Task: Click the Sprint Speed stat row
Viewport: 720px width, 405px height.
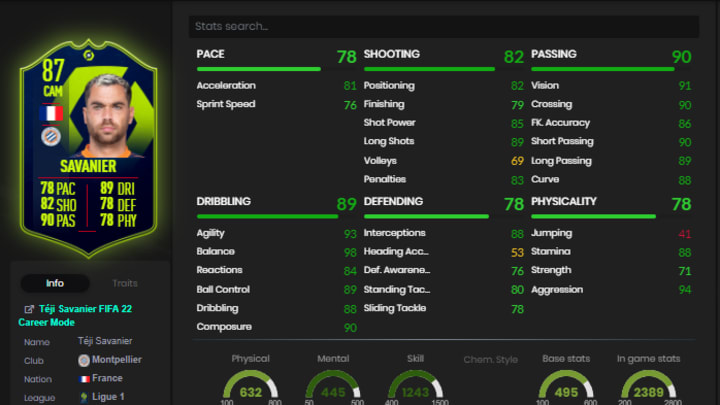Action: [x=276, y=104]
